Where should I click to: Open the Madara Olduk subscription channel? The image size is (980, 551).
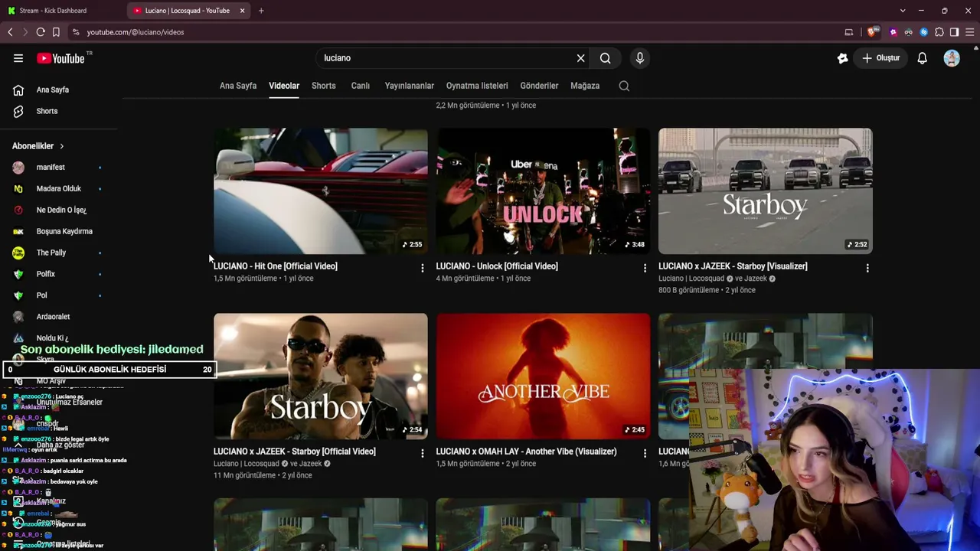click(x=57, y=189)
